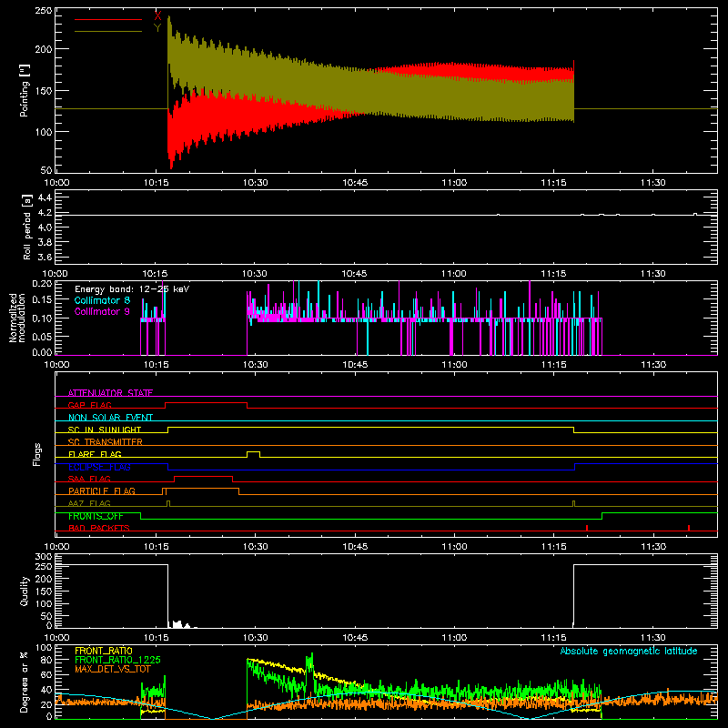The height and width of the screenshot is (728, 728).
Task: Click the 250 tick label on Pointing axis
Action: [43, 11]
